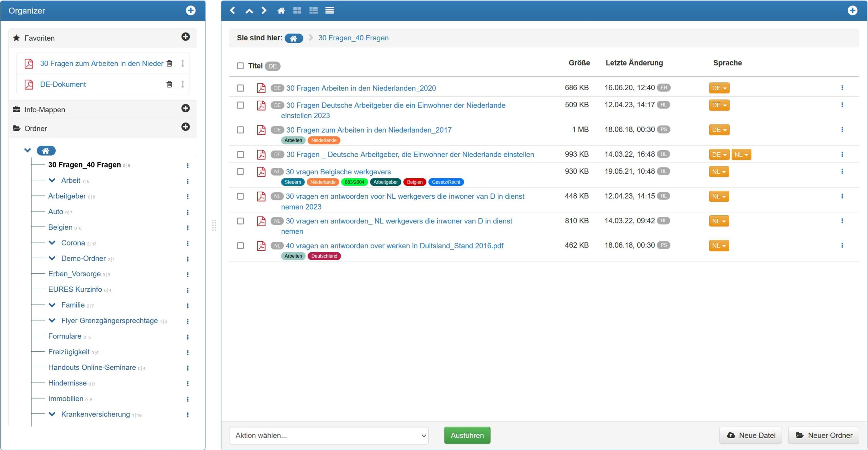Viewport: 868px width, 450px height.
Task: Collapse the Corona folder chevron
Action: pos(52,243)
